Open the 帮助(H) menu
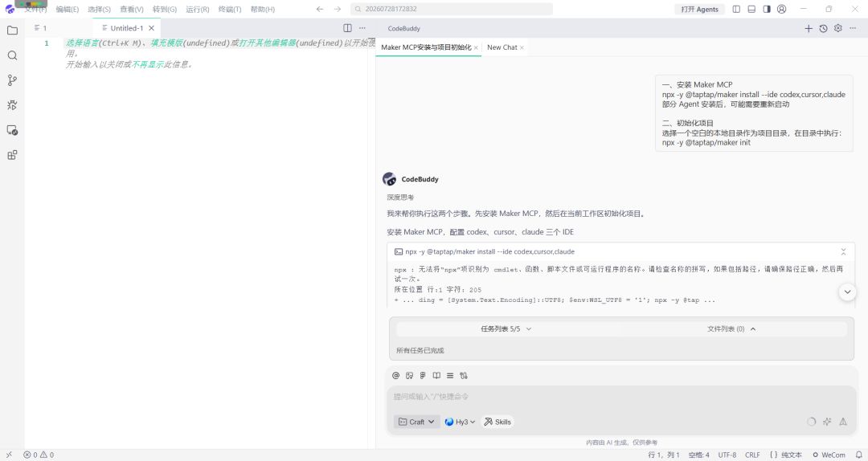 pos(262,10)
